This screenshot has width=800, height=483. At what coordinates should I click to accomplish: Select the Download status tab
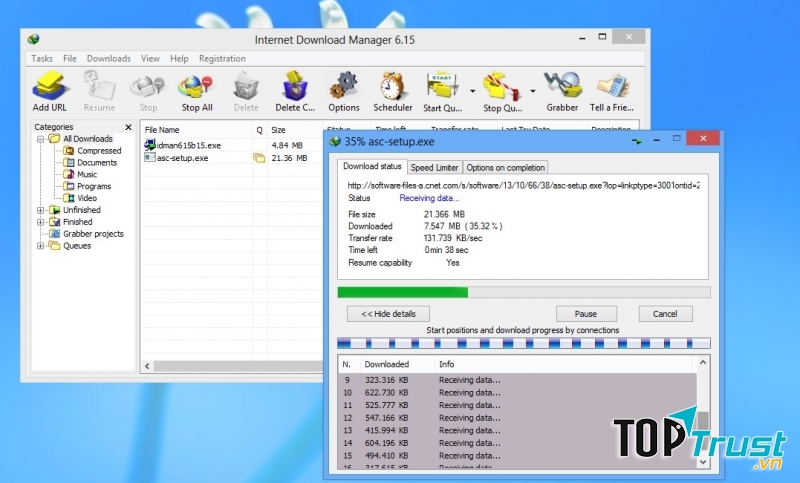coord(372,166)
